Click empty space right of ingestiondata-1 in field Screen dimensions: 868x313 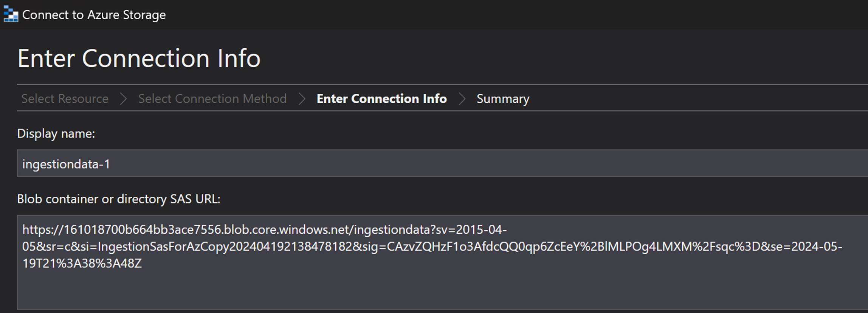[x=454, y=164]
